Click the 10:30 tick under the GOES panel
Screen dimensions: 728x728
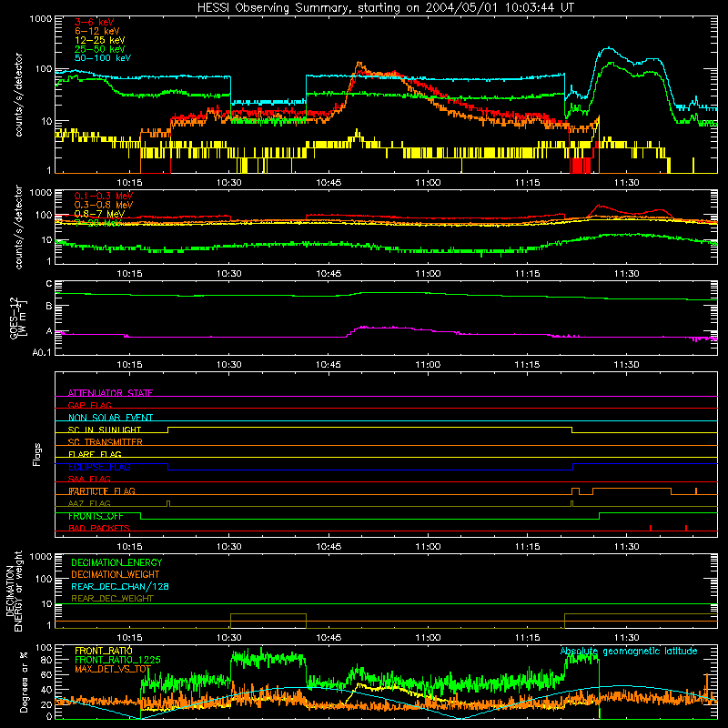click(x=229, y=365)
